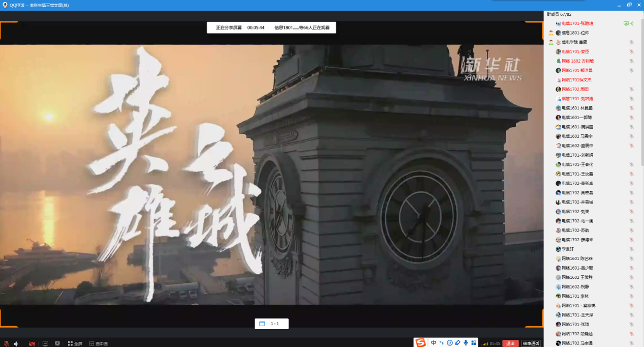Toggle Chinese input mode 中 icon
The image size is (644, 347).
coord(434,342)
